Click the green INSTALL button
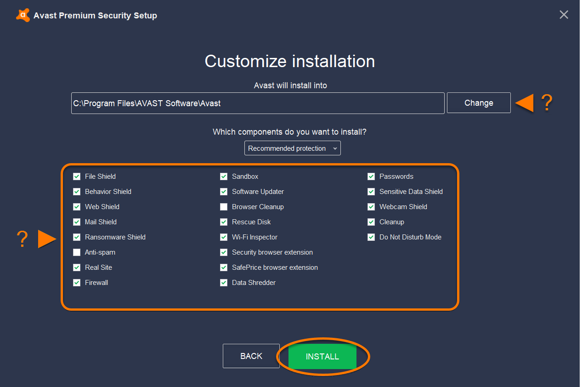This screenshot has height=387, width=588. (x=322, y=357)
